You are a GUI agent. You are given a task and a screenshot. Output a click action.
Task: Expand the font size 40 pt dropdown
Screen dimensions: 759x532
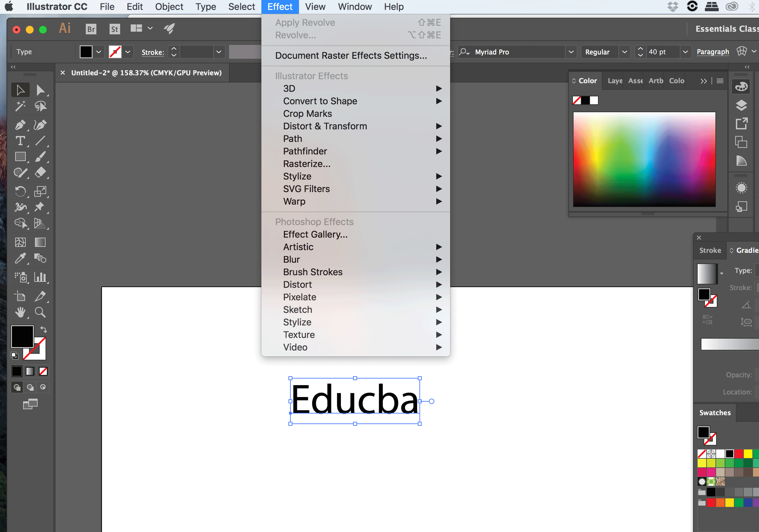pos(685,52)
